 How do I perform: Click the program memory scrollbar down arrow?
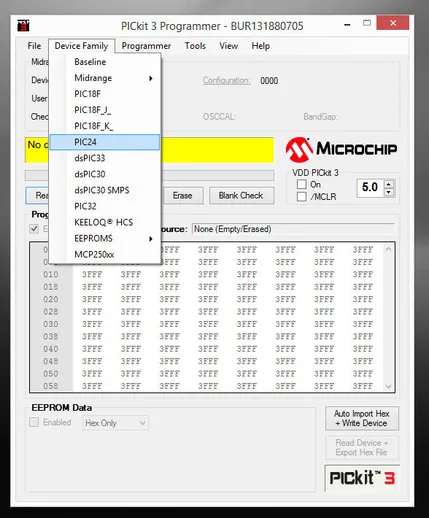tap(388, 386)
